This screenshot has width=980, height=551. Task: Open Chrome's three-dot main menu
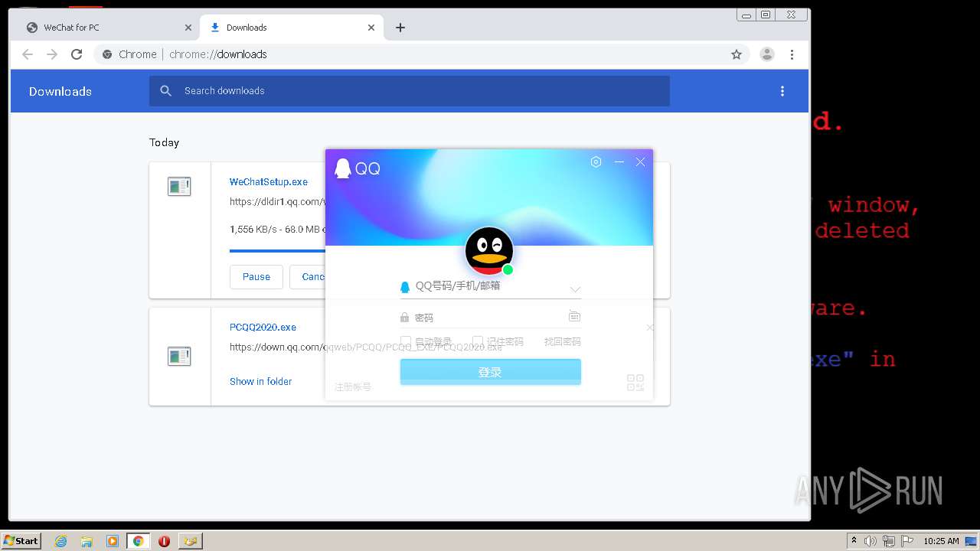(x=792, y=54)
